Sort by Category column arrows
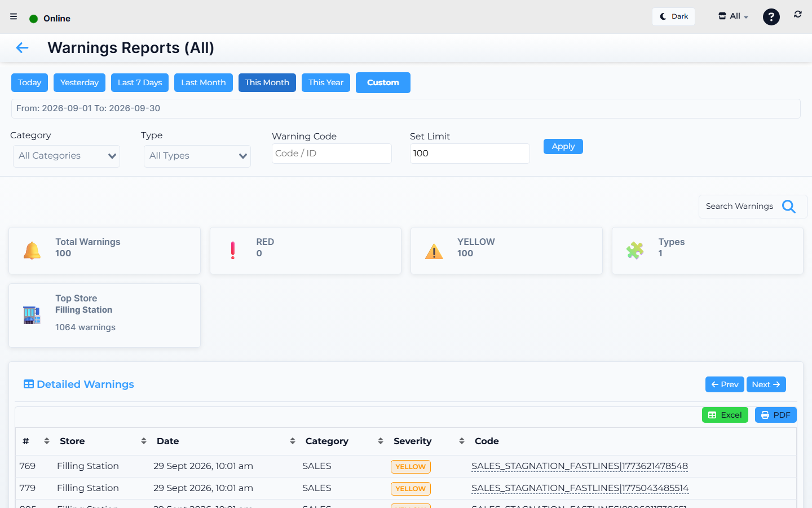This screenshot has width=812, height=508. point(381,441)
